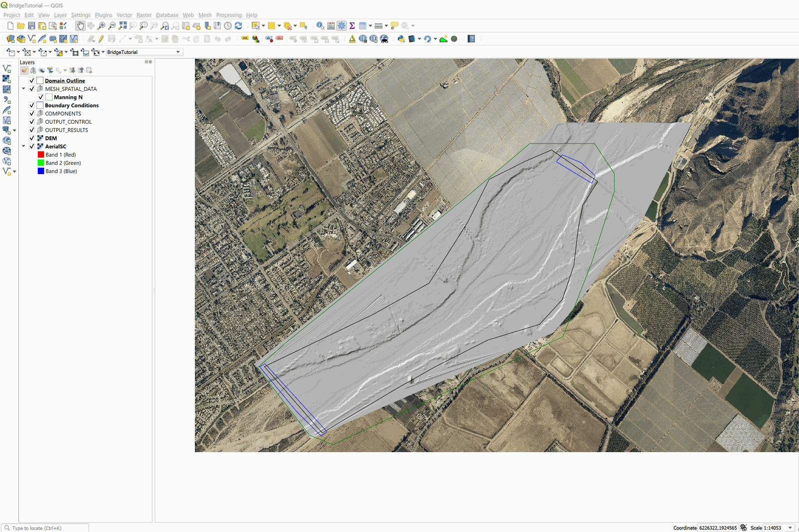
Task: Open the Plugins menu
Action: [103, 15]
